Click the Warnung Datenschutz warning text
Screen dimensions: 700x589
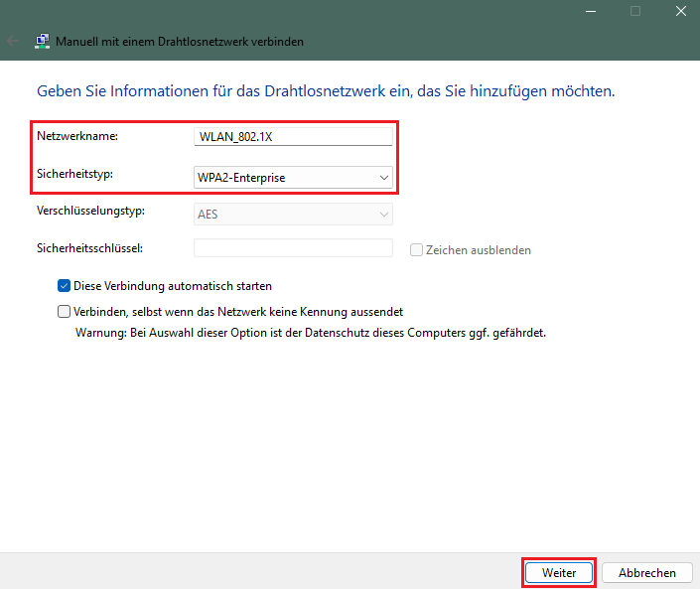pyautogui.click(x=311, y=333)
